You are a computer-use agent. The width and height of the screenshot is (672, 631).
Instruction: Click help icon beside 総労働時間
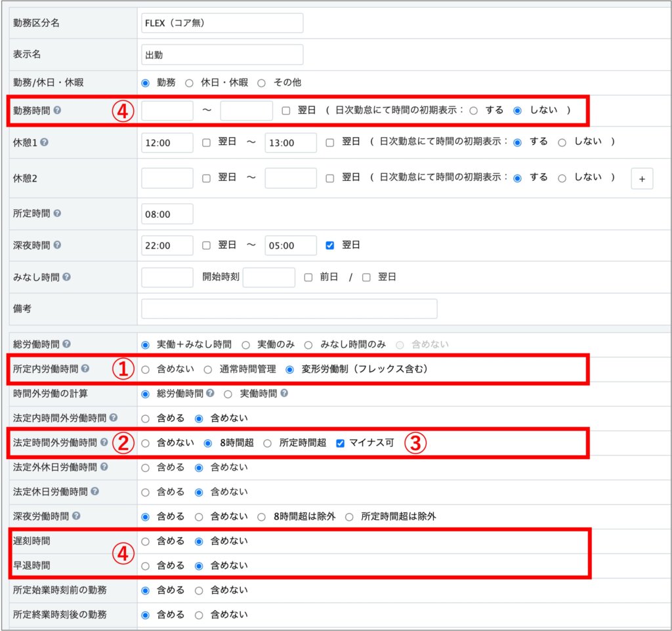click(x=66, y=344)
